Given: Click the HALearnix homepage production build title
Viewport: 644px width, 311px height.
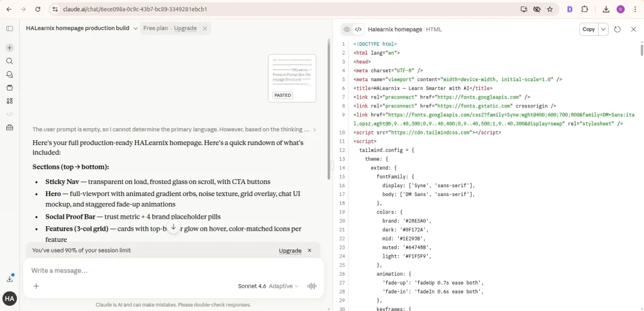Looking at the screenshot, I should 77,28.
